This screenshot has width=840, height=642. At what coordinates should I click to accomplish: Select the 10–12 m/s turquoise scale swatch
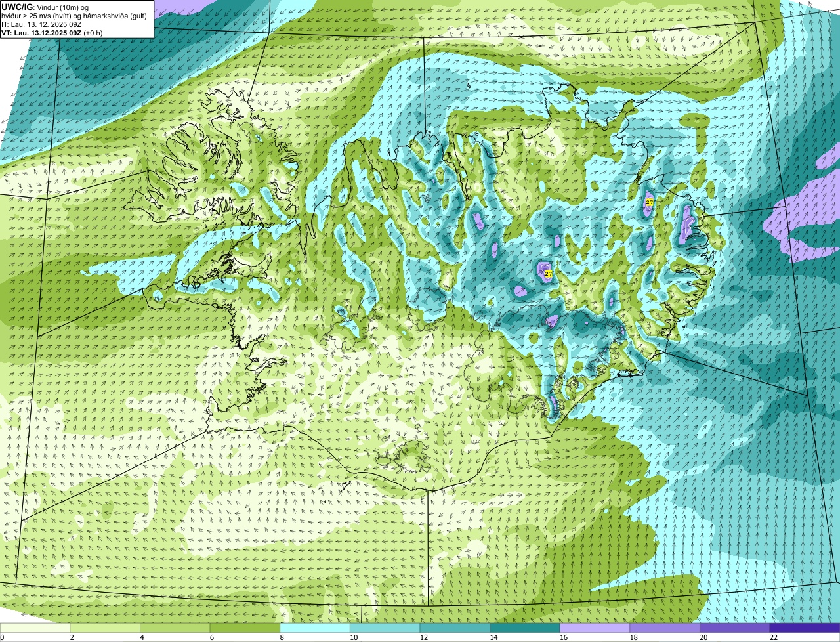[x=385, y=628]
